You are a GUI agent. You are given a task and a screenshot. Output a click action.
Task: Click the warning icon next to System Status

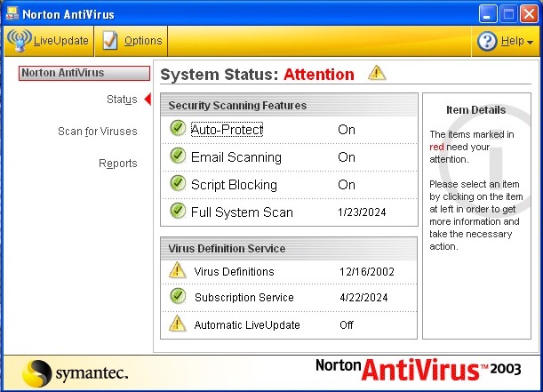click(377, 73)
